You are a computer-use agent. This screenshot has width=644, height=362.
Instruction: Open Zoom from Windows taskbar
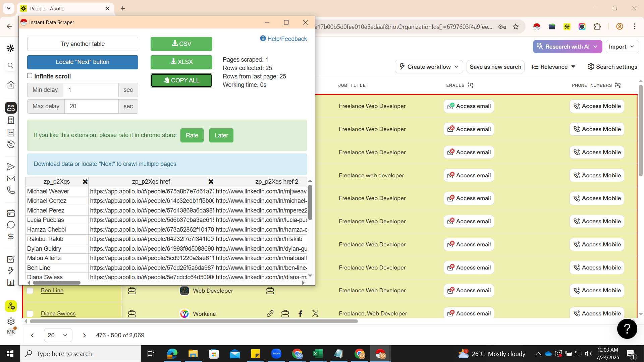click(276, 354)
